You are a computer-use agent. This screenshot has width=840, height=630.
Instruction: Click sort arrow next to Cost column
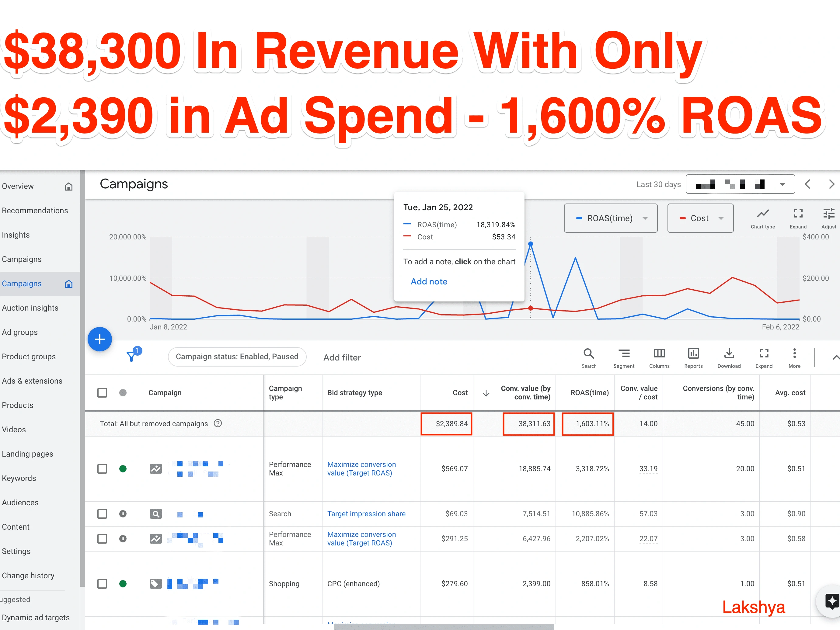click(486, 393)
